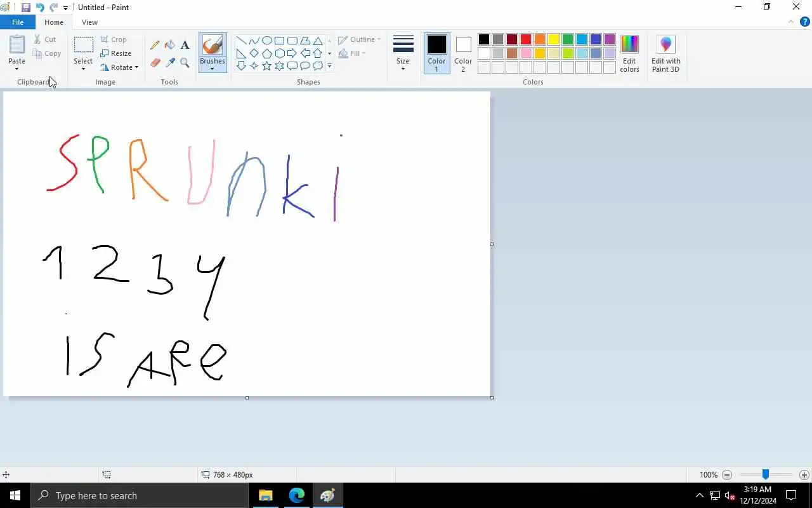Click the Redo arrow in title bar
This screenshot has height=508, width=812.
[x=54, y=8]
